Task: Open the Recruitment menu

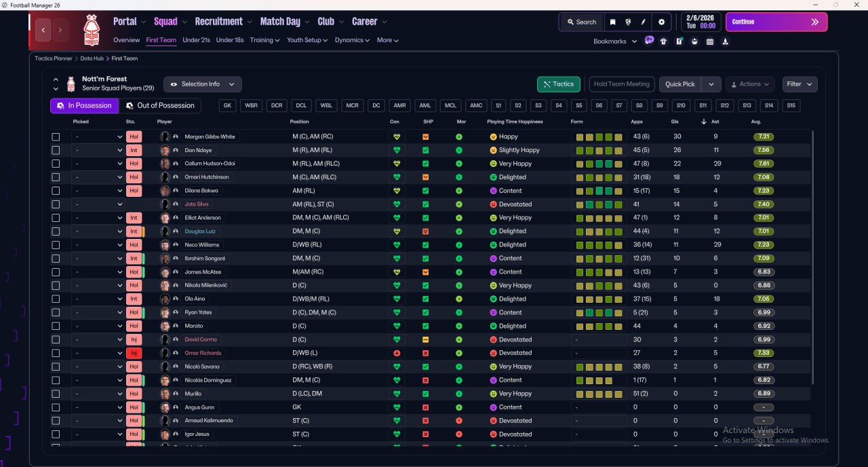Action: pyautogui.click(x=224, y=22)
